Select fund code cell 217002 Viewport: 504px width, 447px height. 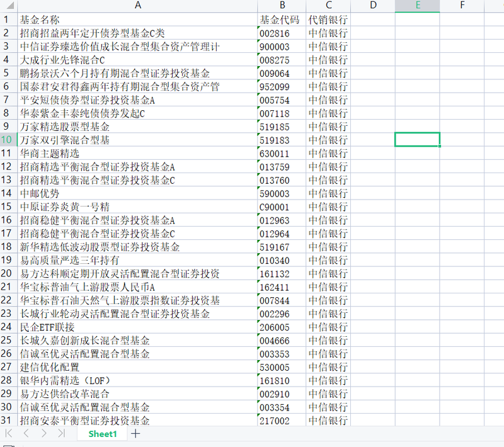click(x=282, y=421)
